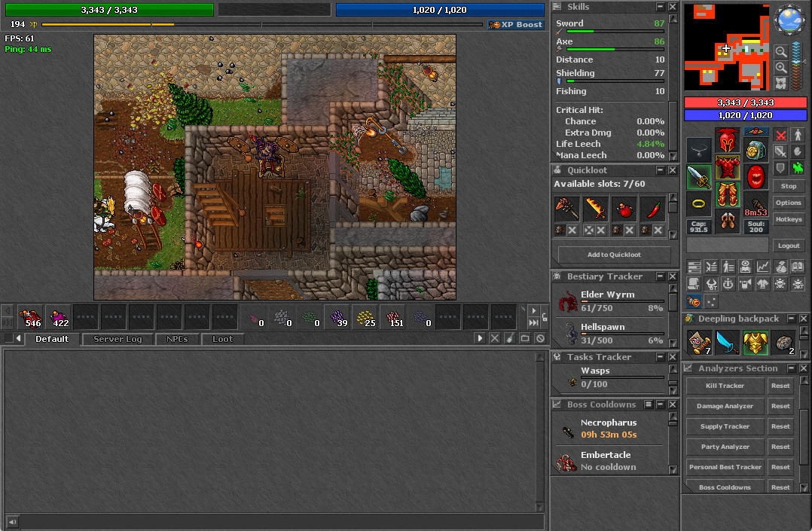Click the center-map icon below zoom buttons
The image size is (812, 531).
tap(781, 84)
